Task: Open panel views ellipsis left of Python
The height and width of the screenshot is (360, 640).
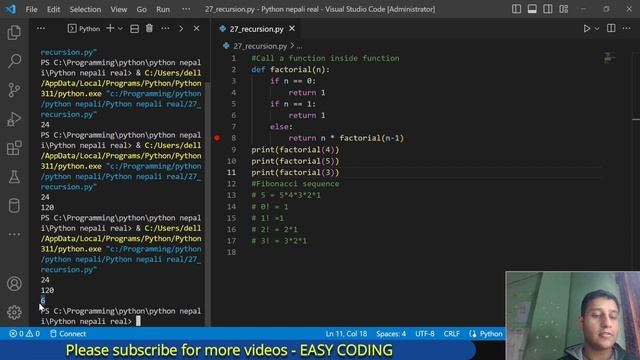Action: coord(41,29)
